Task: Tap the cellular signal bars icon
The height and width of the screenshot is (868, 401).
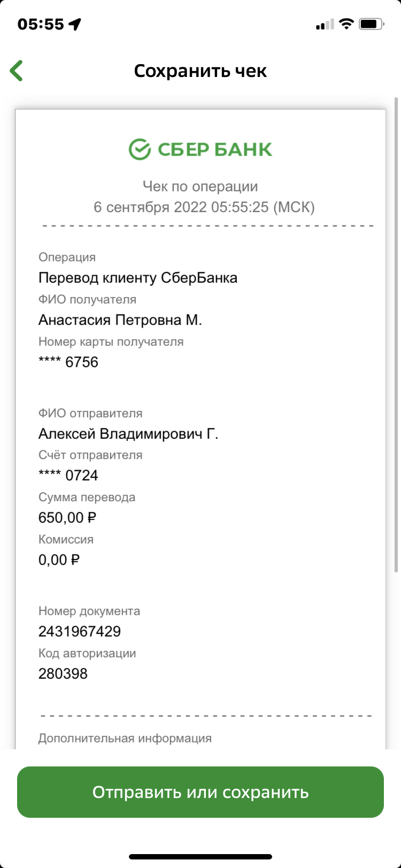Action: pyautogui.click(x=325, y=24)
